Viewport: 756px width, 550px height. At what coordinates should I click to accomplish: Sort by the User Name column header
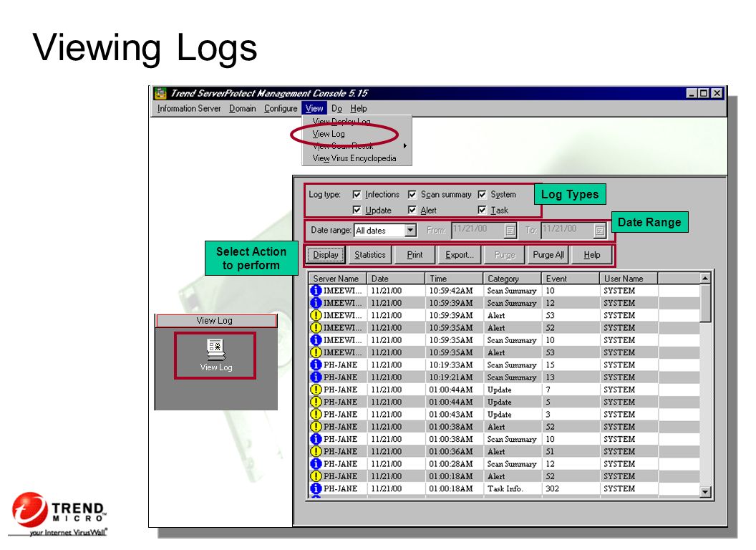629,279
